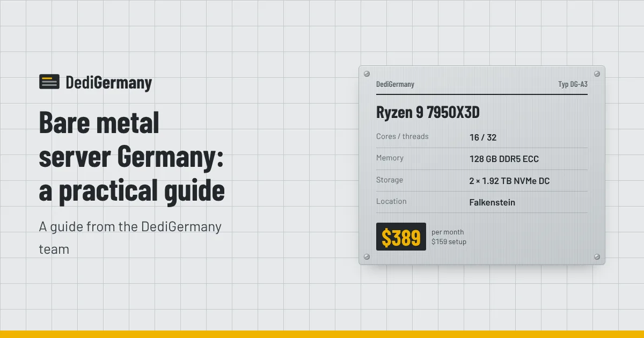Click the 'DediGermany' label on the spec plate
644x338 pixels.
(x=395, y=84)
